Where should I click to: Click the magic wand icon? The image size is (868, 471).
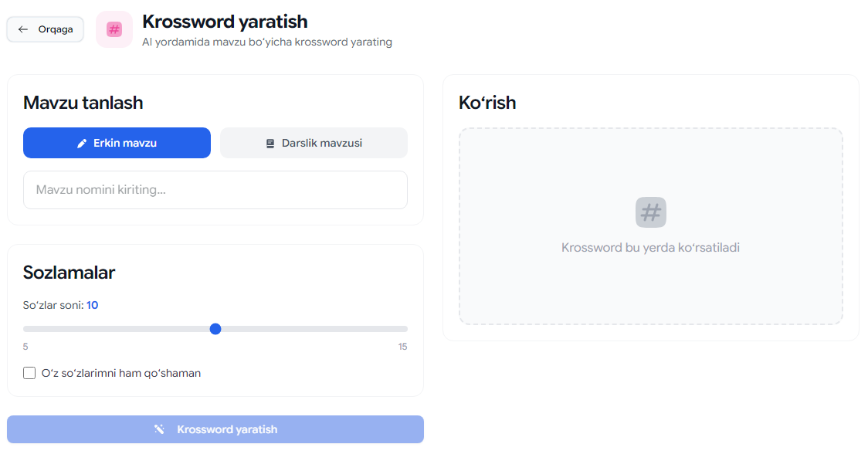[159, 429]
